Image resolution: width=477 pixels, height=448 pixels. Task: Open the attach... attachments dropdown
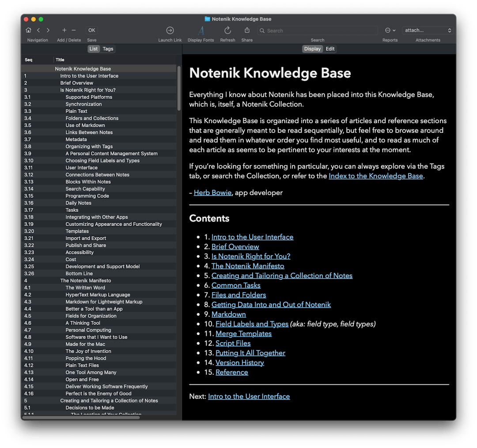(x=427, y=30)
